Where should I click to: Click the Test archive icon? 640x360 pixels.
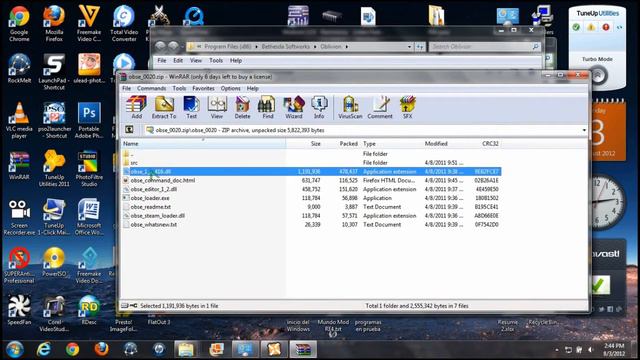point(191,107)
